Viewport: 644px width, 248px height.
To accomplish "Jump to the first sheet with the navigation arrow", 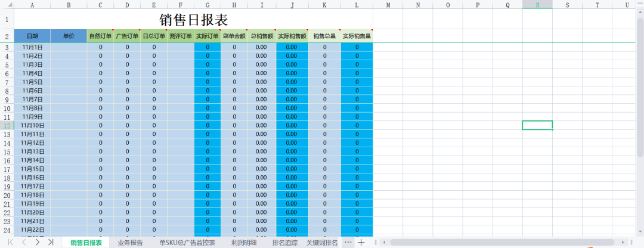I will click(11, 242).
